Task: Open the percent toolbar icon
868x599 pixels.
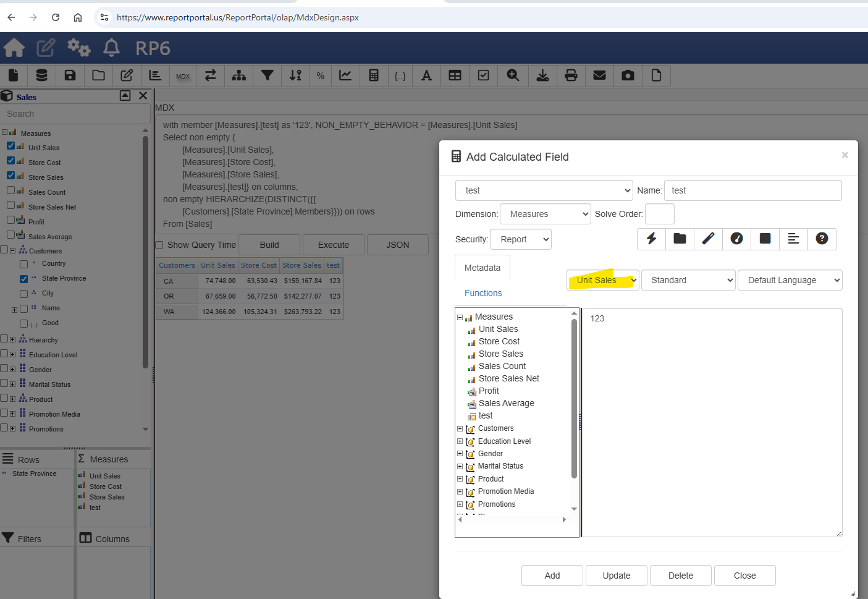Action: tap(321, 76)
